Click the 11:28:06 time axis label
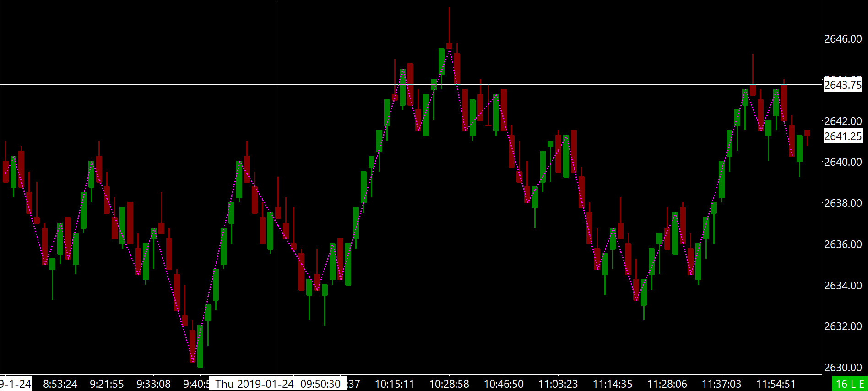This screenshot has height=391, width=868. (667, 384)
